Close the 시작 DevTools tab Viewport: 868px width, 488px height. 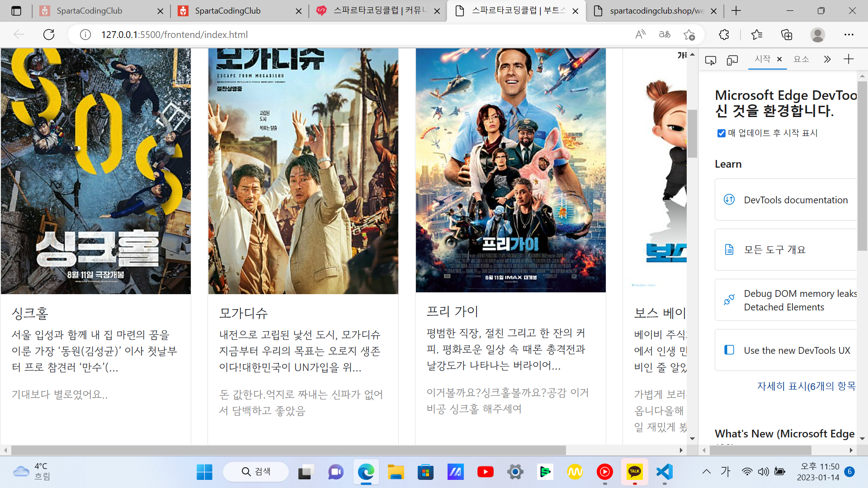(779, 59)
